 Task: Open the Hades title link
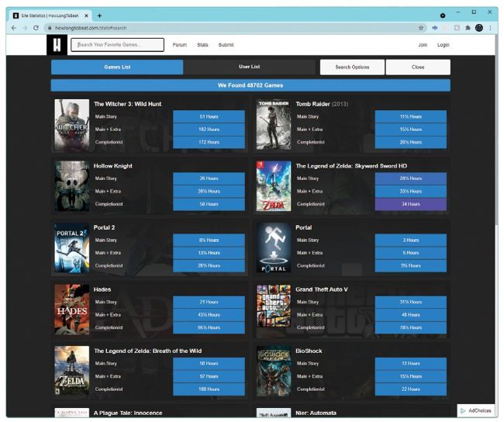102,289
